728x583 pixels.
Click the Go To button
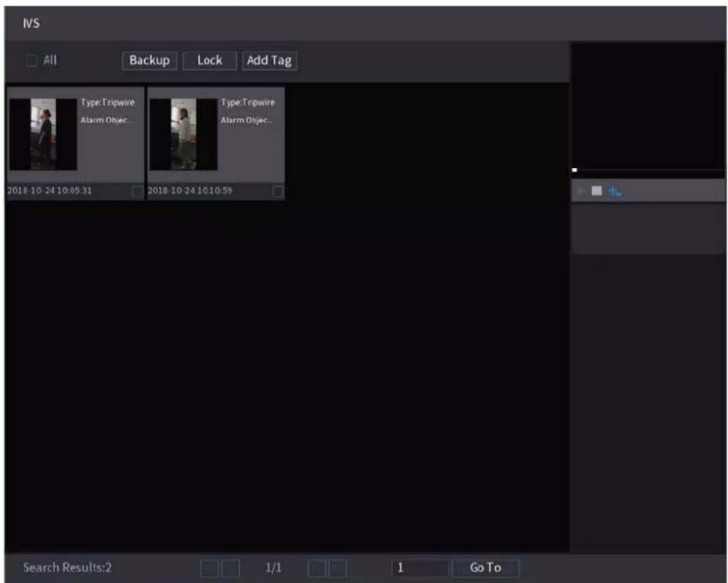486,568
